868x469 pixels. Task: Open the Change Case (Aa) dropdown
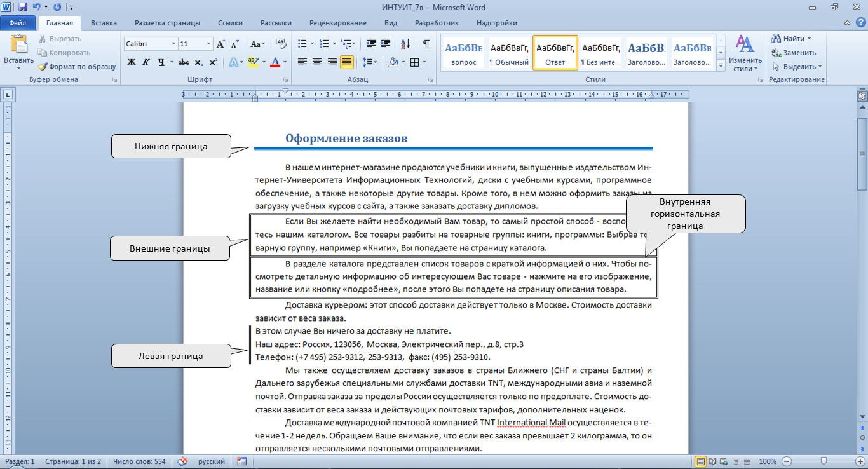pyautogui.click(x=258, y=44)
